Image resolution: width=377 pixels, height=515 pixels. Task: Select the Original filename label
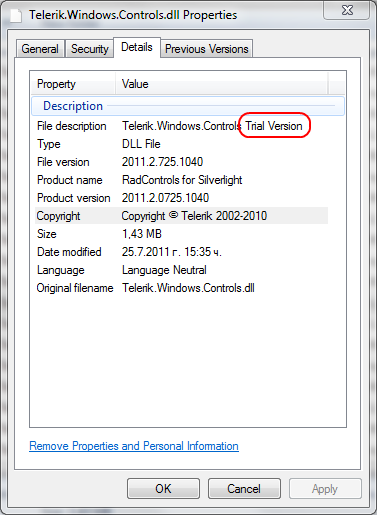click(75, 288)
